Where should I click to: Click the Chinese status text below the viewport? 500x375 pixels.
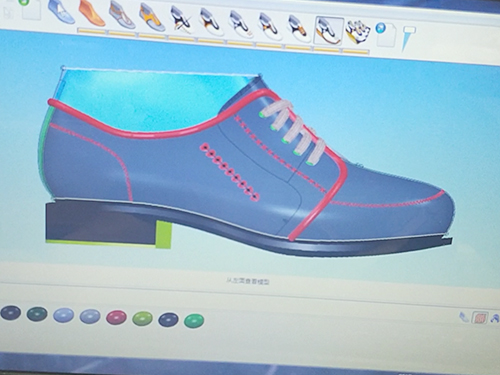click(x=248, y=281)
